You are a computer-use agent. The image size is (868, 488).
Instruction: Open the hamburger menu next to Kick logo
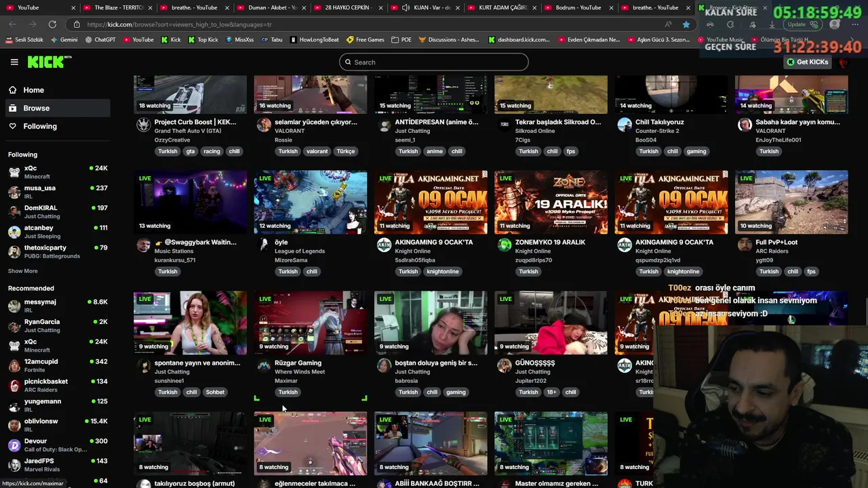pos(14,62)
